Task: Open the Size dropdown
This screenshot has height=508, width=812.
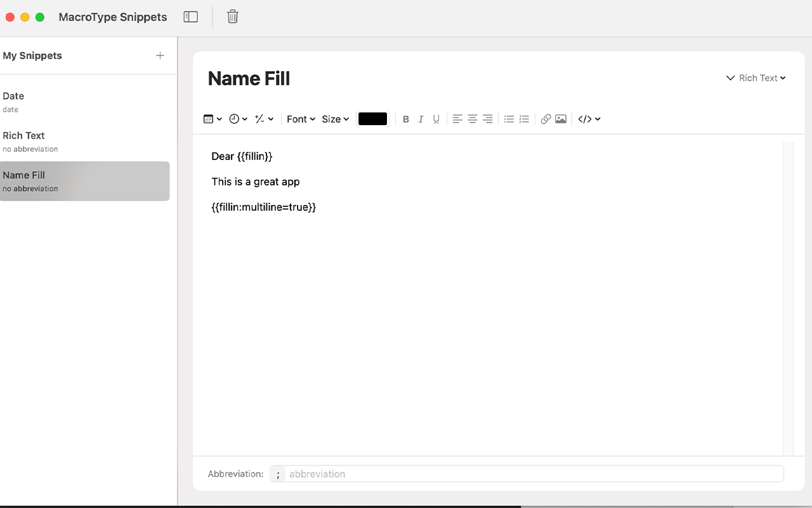Action: [x=335, y=119]
